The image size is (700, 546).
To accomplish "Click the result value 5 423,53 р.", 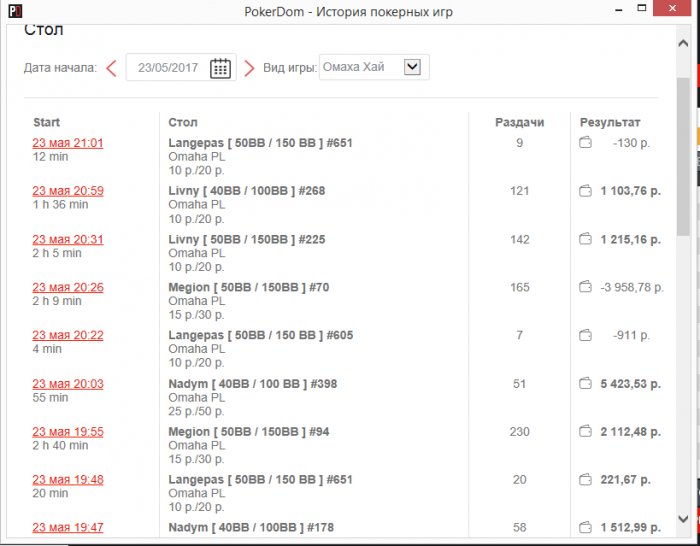I will (630, 384).
